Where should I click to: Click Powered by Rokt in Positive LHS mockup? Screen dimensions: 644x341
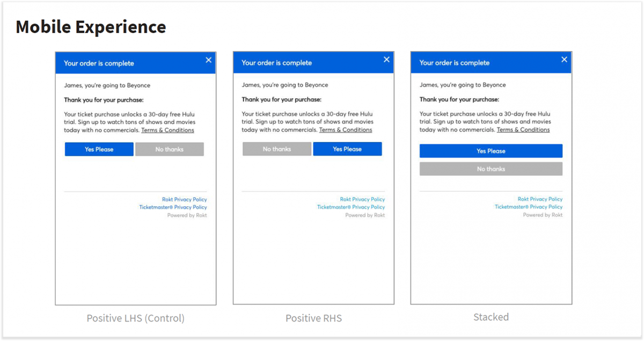[187, 215]
